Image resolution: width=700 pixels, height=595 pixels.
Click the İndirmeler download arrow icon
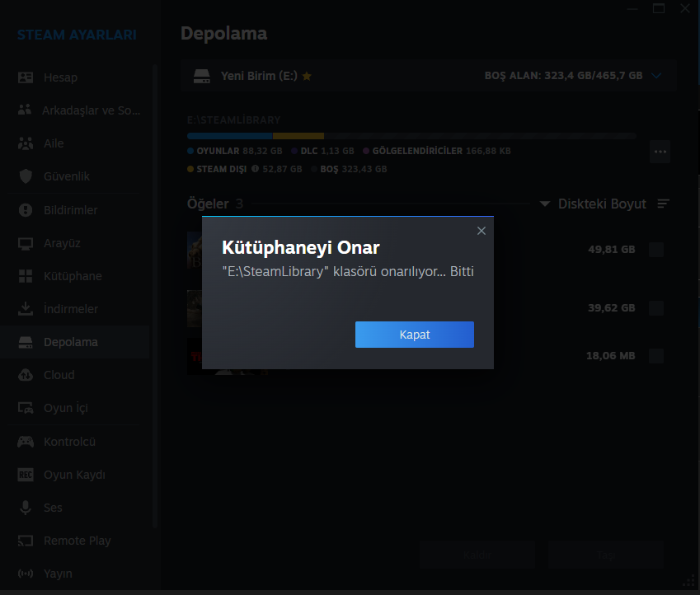[x=26, y=309]
